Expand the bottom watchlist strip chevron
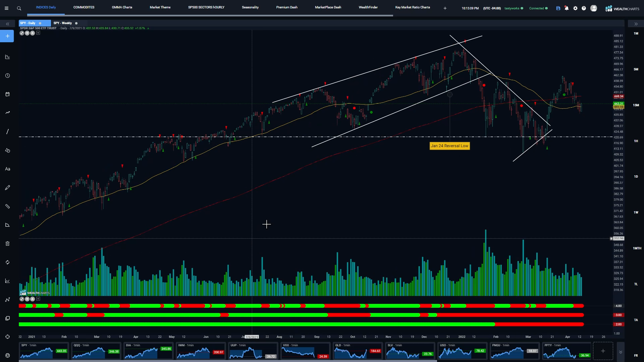This screenshot has height=362, width=644. pyautogui.click(x=621, y=352)
